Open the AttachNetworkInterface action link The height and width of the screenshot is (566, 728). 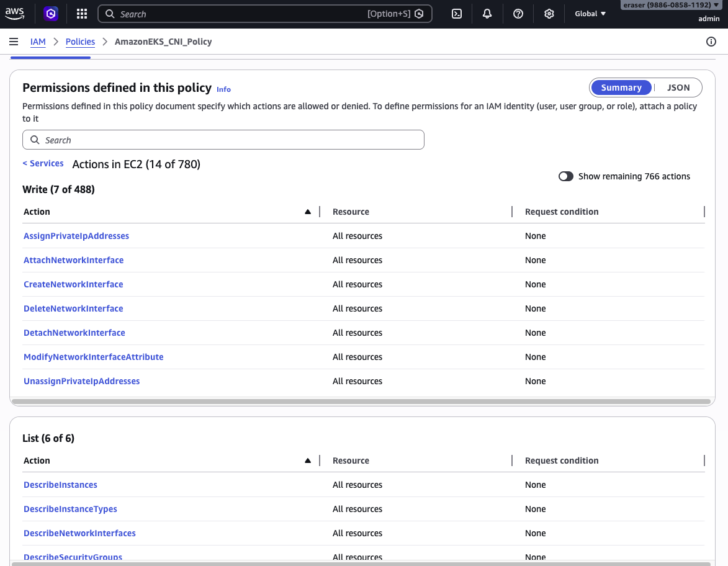[x=73, y=260]
